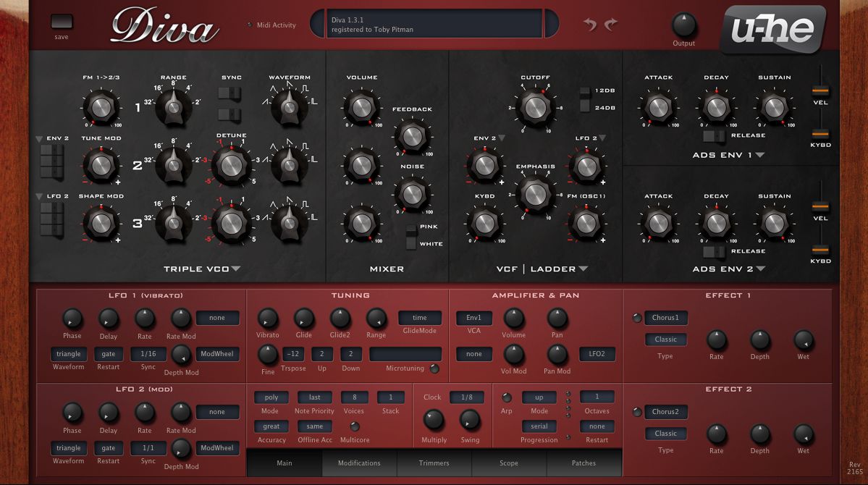The height and width of the screenshot is (485, 868).
Task: Switch to the Main tab
Action: coord(285,463)
